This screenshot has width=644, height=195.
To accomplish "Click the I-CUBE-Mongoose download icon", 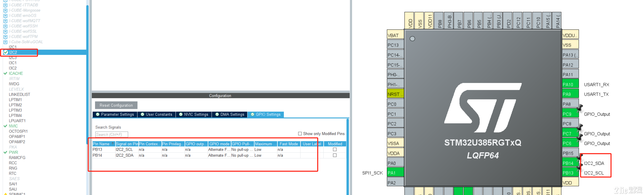I will point(5,10).
